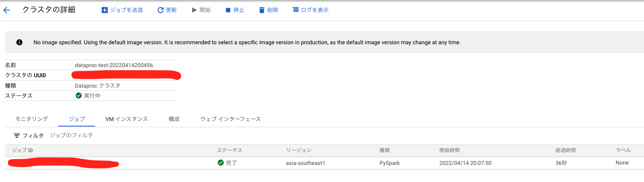Sort by ジョブ ID column header

pyautogui.click(x=23, y=151)
